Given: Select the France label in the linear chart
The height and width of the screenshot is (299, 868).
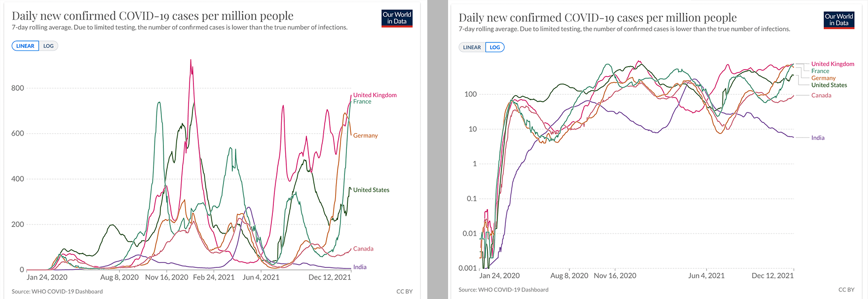Looking at the screenshot, I should (x=362, y=102).
